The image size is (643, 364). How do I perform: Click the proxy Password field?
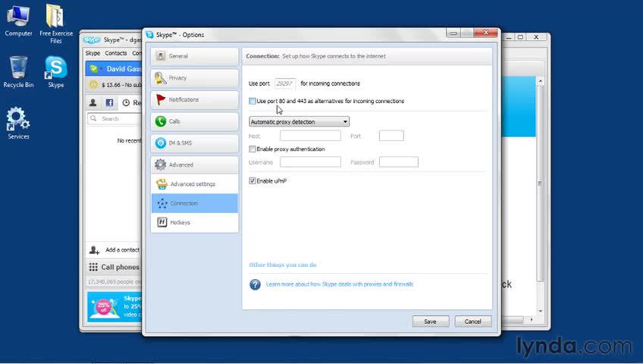pyautogui.click(x=399, y=162)
